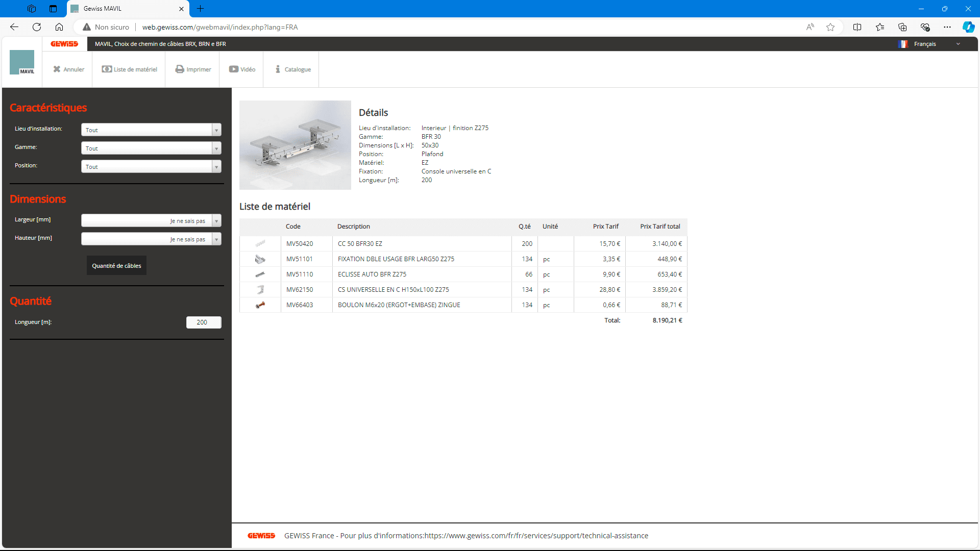980x551 pixels.
Task: Open the Vidéo toolbar item
Action: [242, 69]
